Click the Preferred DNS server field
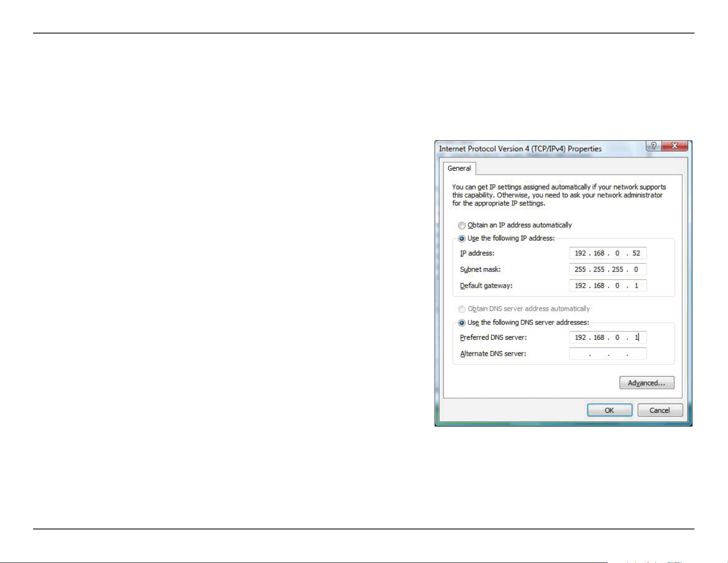This screenshot has height=563, width=728. pyautogui.click(x=608, y=337)
